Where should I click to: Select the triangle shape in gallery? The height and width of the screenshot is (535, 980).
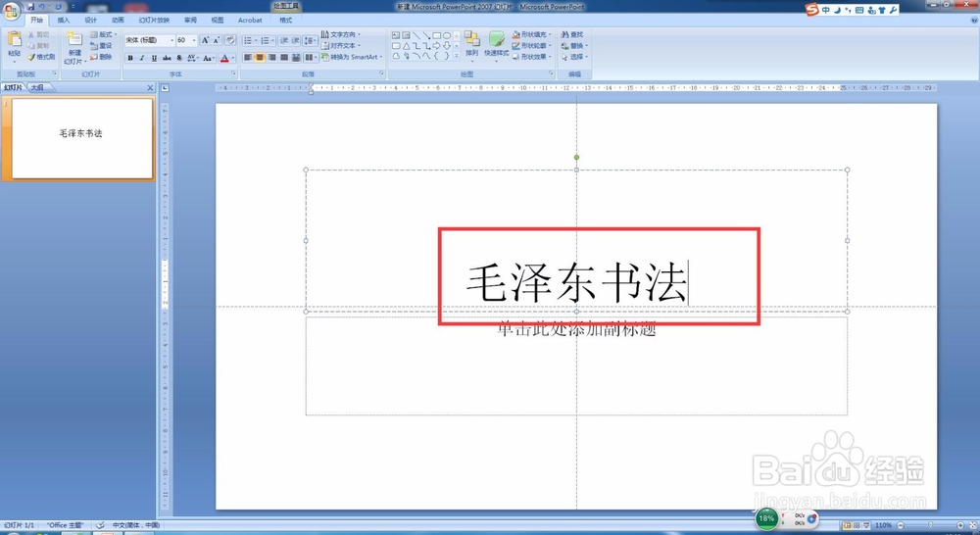point(407,46)
